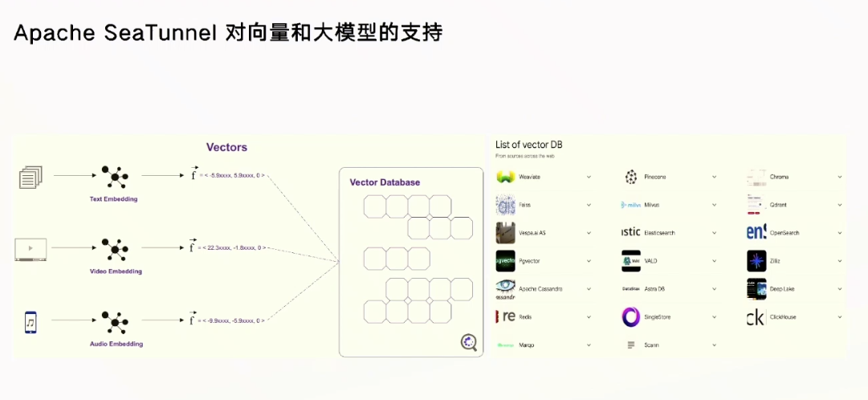868x400 pixels.
Task: Click the Elasticsearch logo icon
Action: click(x=631, y=232)
